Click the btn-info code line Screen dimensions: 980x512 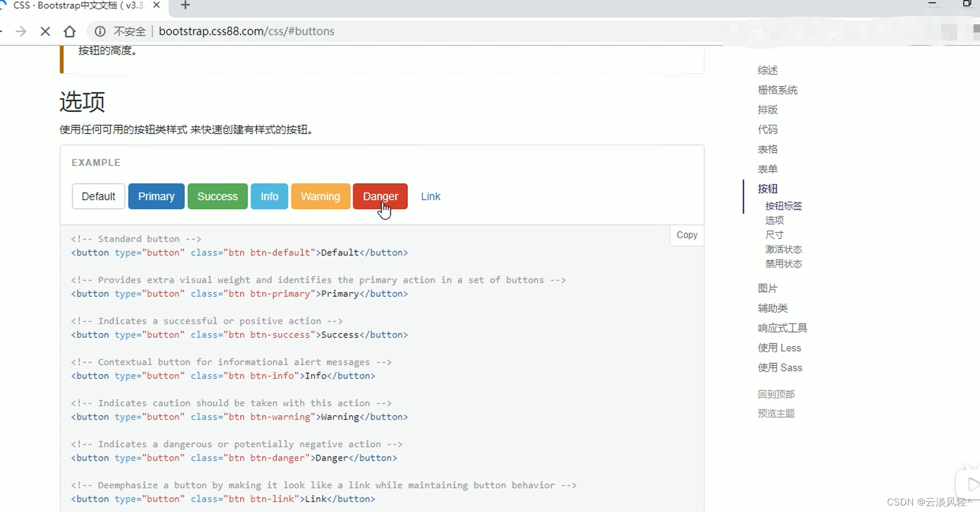[223, 376]
